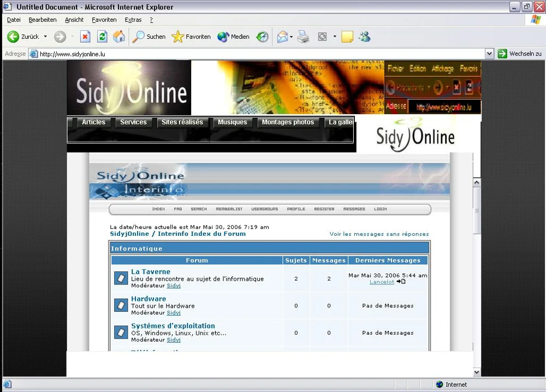Open the Lancelot user profile link
The image size is (546, 392).
click(x=382, y=282)
